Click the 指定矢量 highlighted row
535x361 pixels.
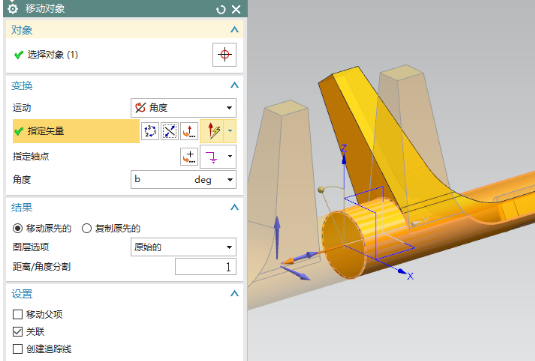click(76, 131)
